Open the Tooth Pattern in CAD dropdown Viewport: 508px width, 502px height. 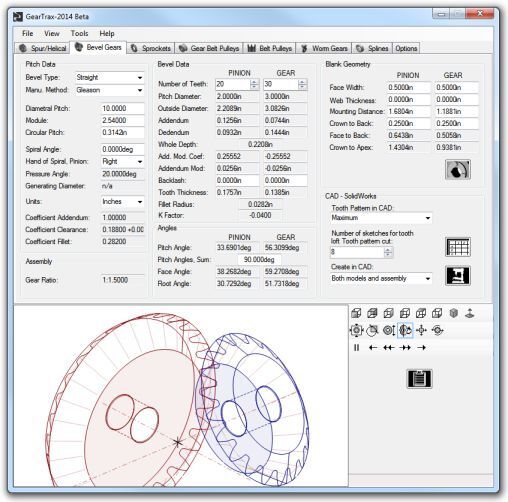(x=381, y=218)
